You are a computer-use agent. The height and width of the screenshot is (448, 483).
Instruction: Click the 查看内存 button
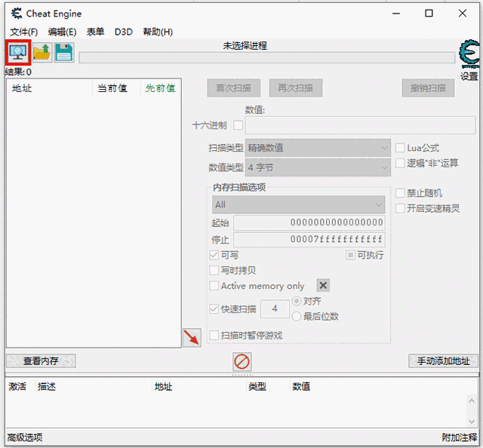(x=41, y=361)
